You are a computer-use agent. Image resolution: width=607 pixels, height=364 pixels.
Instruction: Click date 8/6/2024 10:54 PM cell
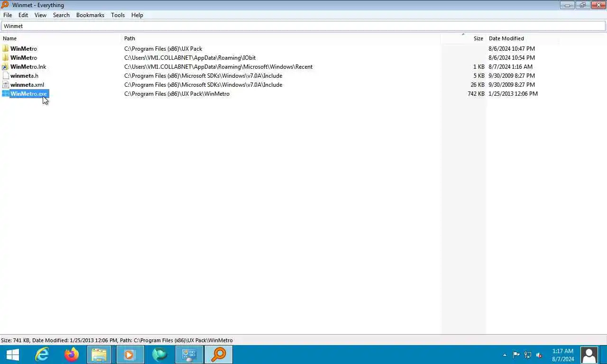512,58
